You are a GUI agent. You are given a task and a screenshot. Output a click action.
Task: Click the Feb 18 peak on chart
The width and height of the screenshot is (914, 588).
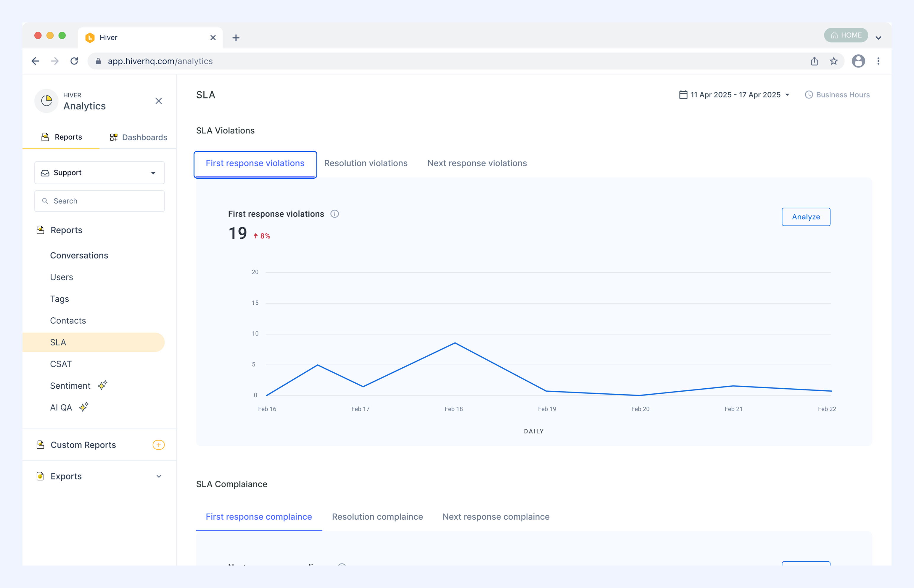click(455, 343)
